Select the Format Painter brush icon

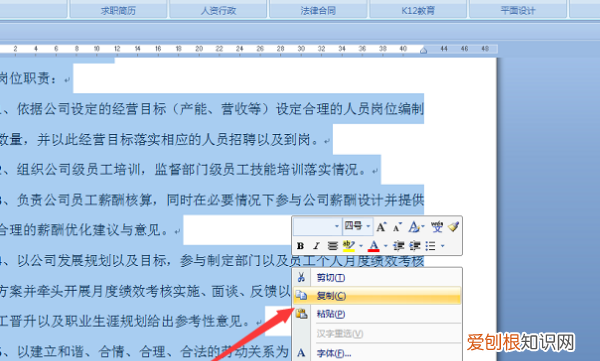click(x=453, y=227)
